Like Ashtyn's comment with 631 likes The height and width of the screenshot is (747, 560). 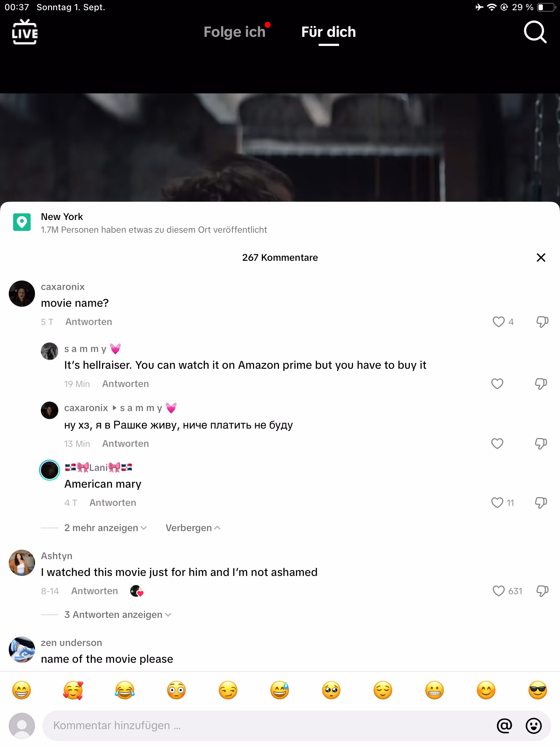[x=498, y=591]
